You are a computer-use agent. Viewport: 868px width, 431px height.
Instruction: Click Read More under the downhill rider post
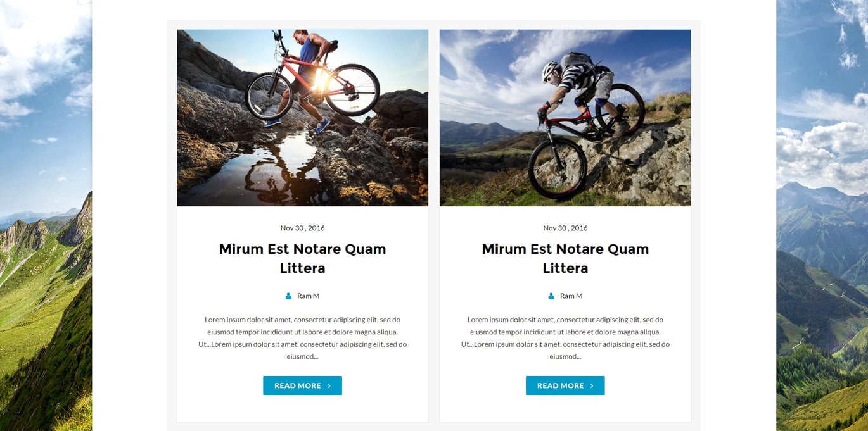[x=565, y=385]
